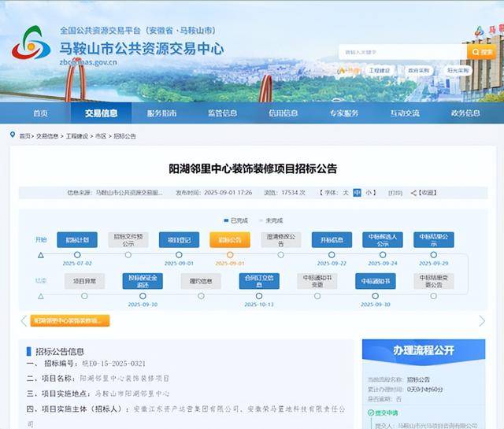Click the 结束 row triangle marker
504x429 pixels.
coord(41,296)
